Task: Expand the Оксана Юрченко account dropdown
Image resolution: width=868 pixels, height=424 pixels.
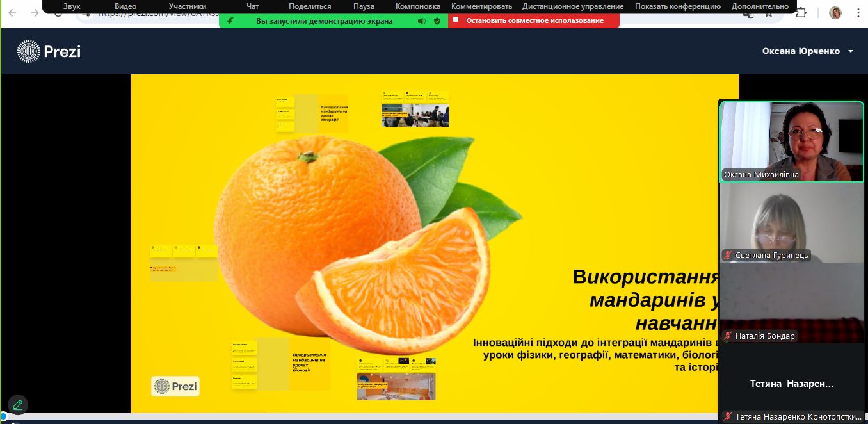Action: pos(808,51)
